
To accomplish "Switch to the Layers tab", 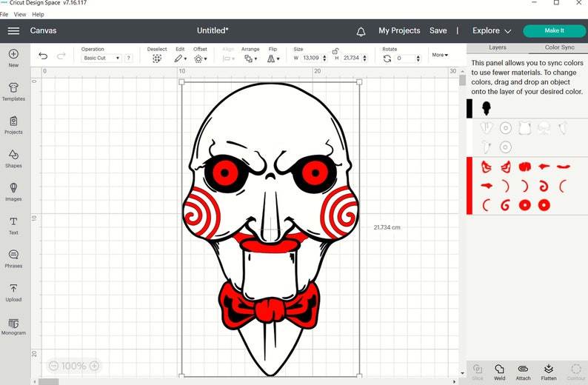I will tap(498, 47).
